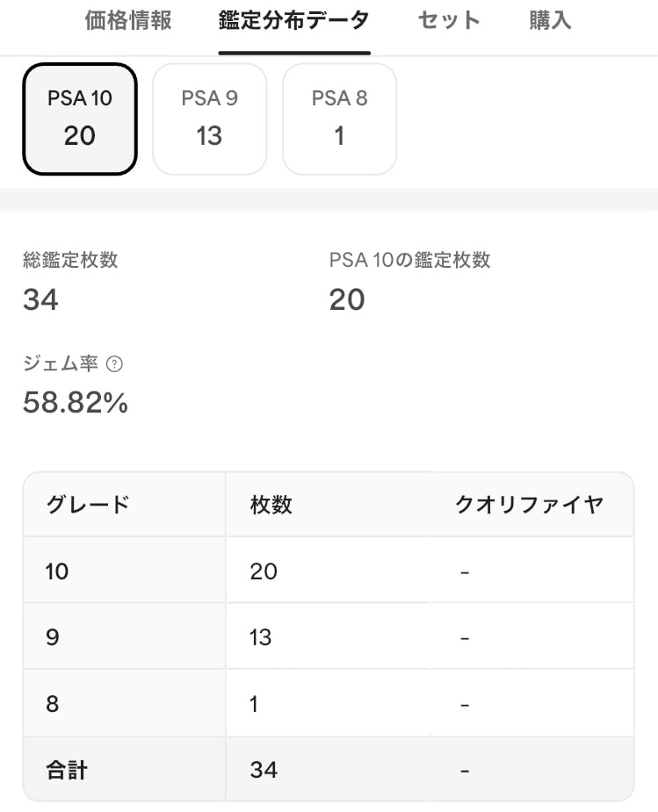Click the ジェム率 help question mark icon

pos(114,364)
